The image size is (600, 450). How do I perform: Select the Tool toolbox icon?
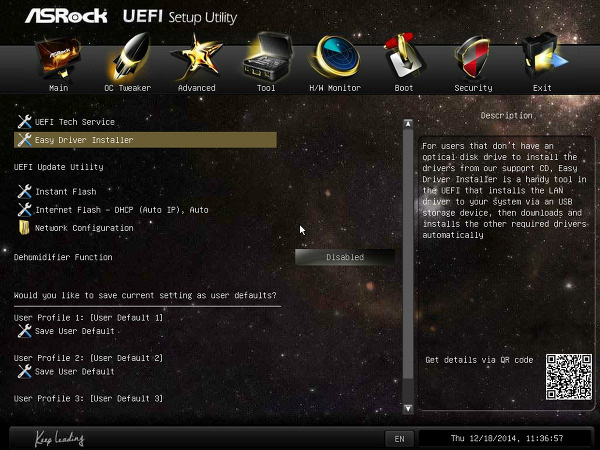click(x=268, y=57)
